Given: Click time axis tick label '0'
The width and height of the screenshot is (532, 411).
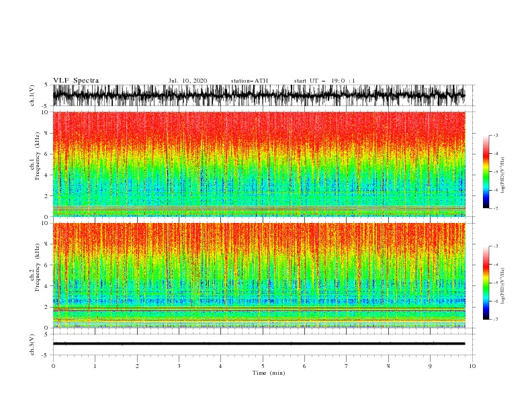Looking at the screenshot, I should click(53, 366).
